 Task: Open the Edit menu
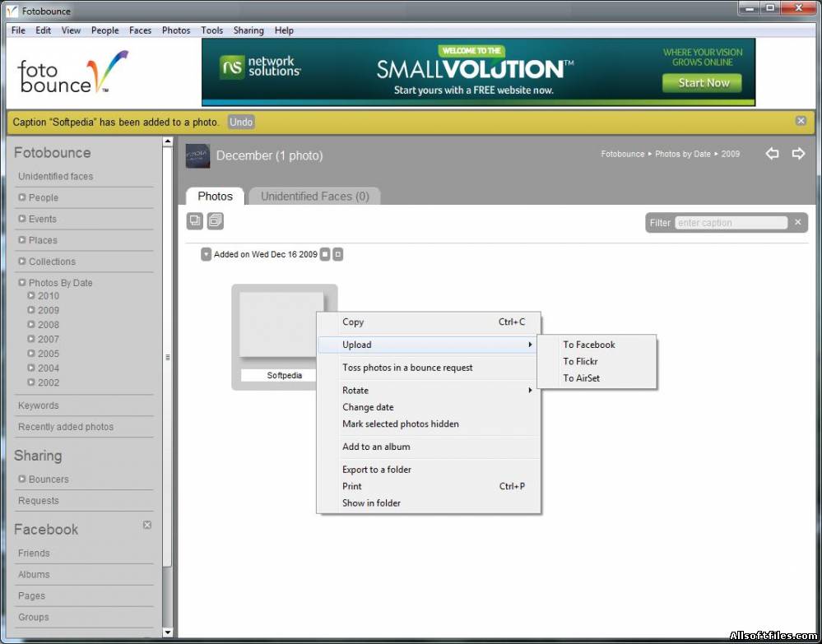pos(43,30)
